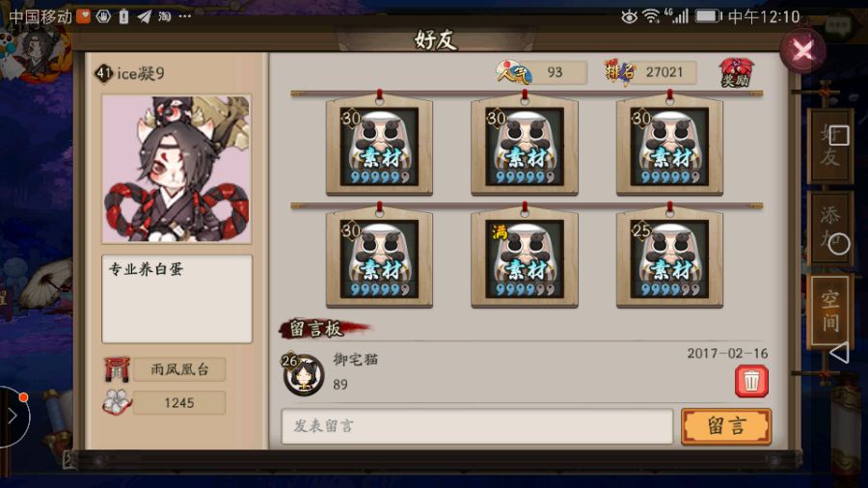Open the ice凝9 profile portrait
868x488 pixels.
click(x=176, y=169)
